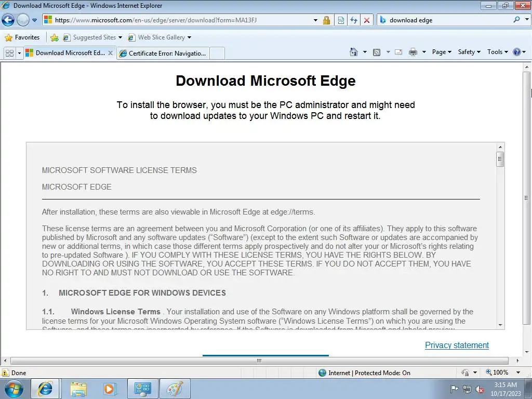Click the network tray icon
This screenshot has height=399, width=532.
pos(467,389)
